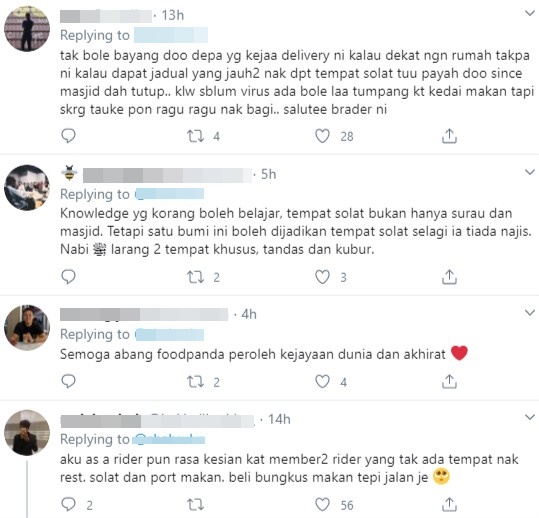
Task: Share the 14h rider tweet
Action: (449, 504)
